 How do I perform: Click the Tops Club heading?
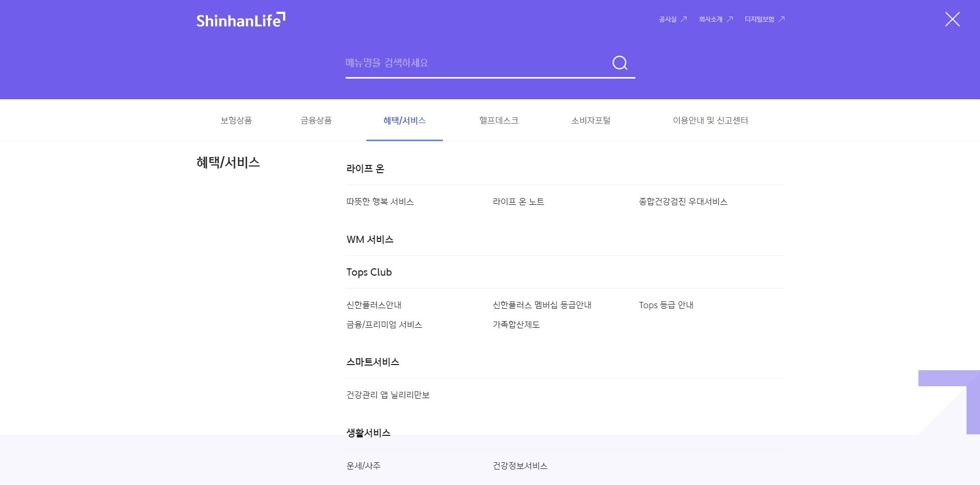tap(369, 272)
